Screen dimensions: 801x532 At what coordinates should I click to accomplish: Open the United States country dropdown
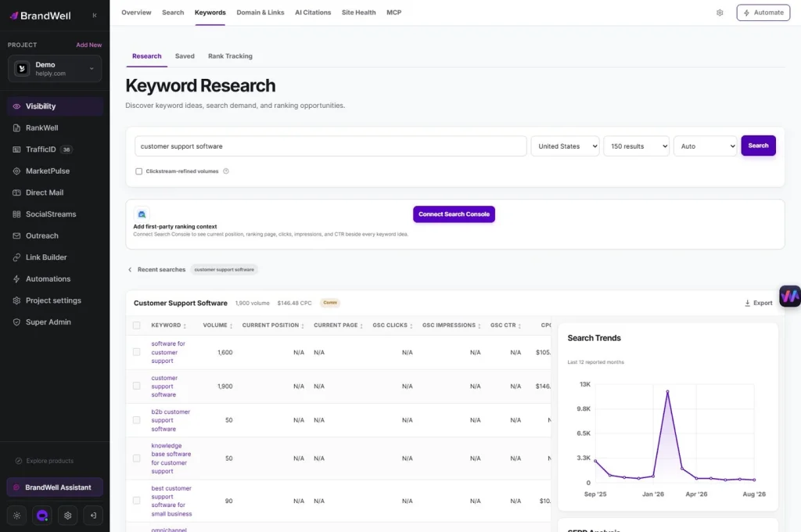pos(565,146)
